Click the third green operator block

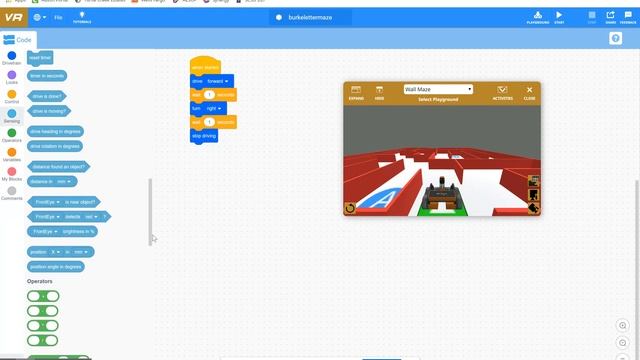pos(43,326)
